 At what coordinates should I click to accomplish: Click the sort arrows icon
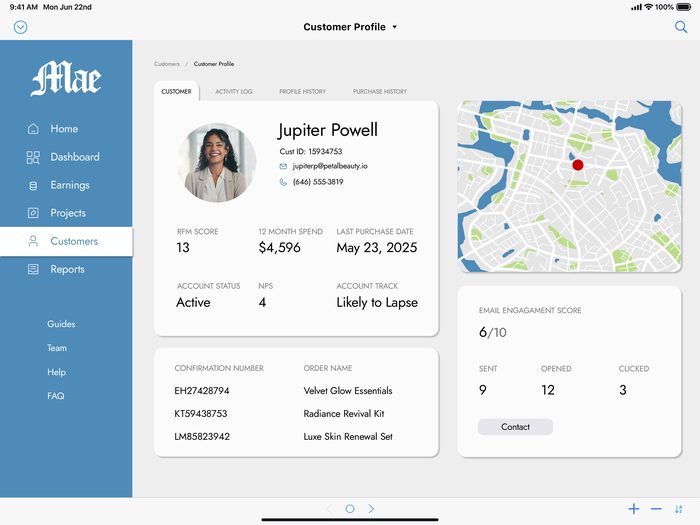[679, 509]
